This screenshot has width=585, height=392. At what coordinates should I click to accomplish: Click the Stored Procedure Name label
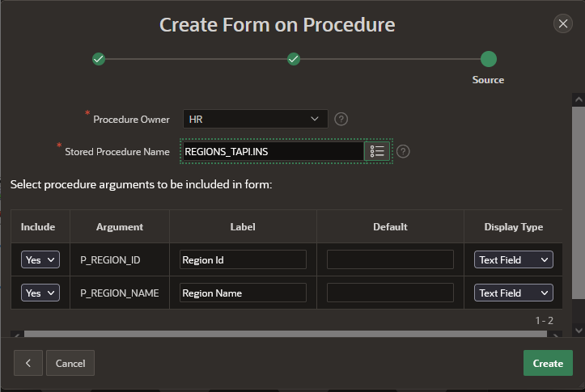pyautogui.click(x=117, y=152)
